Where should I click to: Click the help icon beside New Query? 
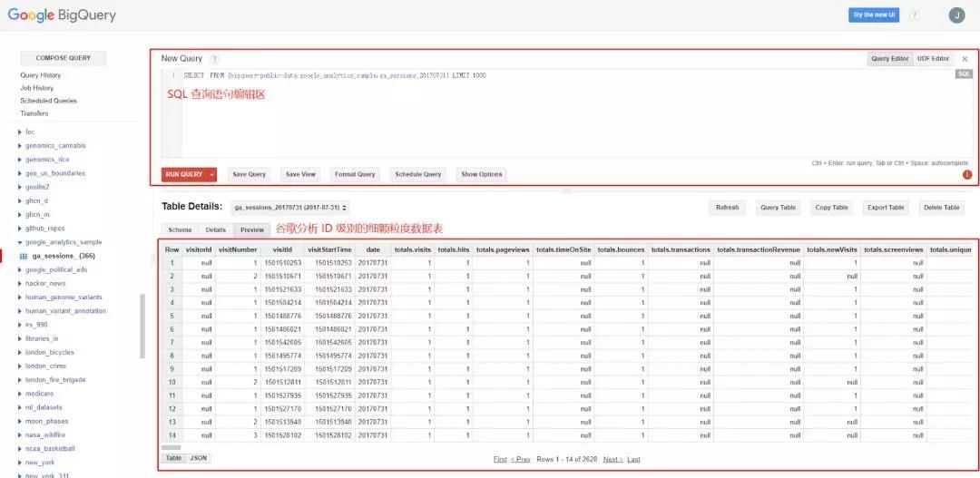[214, 59]
